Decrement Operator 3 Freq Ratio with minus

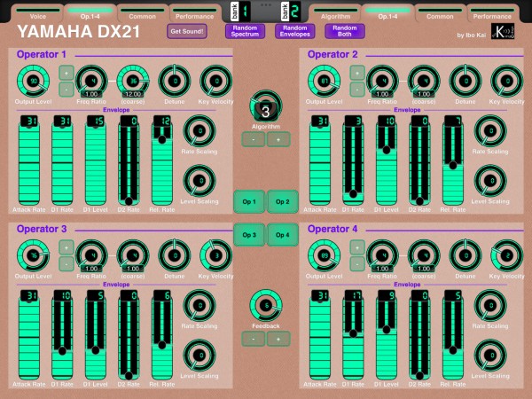(66, 264)
